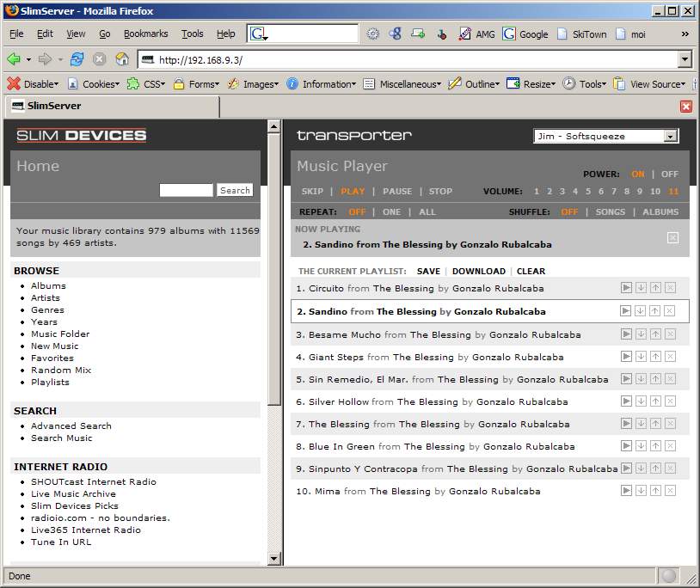Turn the player power OFF
The width and height of the screenshot is (700, 588).
pos(669,174)
